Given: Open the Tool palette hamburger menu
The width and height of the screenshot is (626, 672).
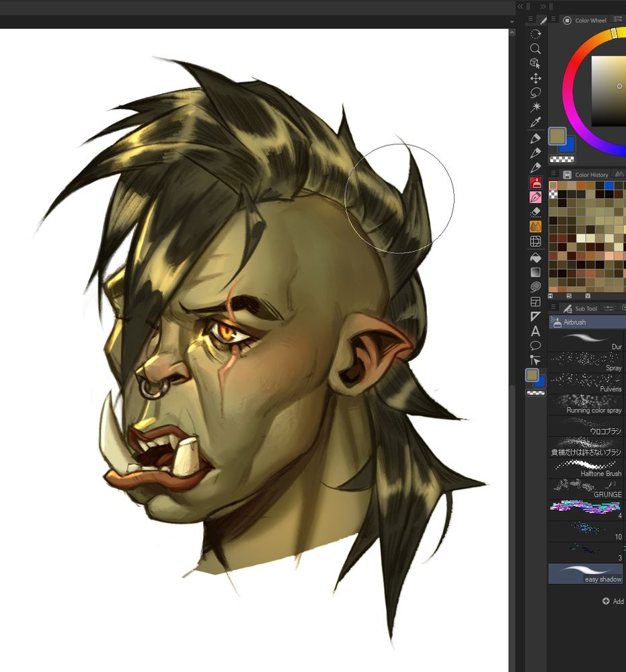Looking at the screenshot, I should (x=531, y=19).
